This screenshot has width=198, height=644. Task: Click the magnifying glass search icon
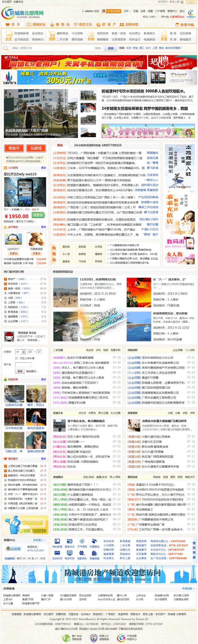click(x=5, y=48)
